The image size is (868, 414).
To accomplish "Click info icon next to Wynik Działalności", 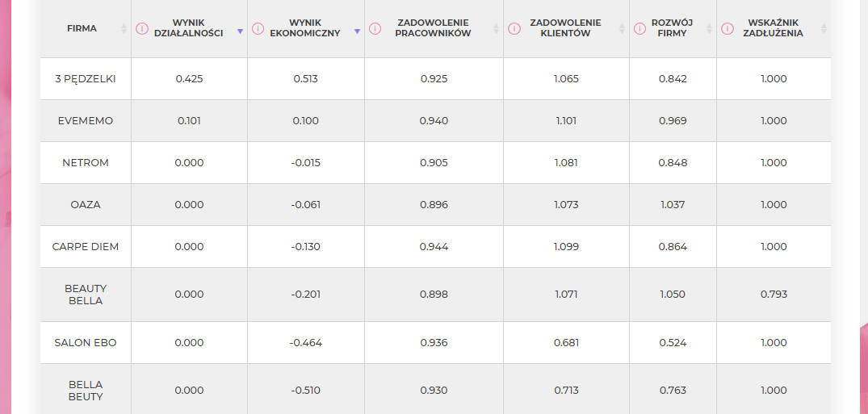I will pos(142,28).
